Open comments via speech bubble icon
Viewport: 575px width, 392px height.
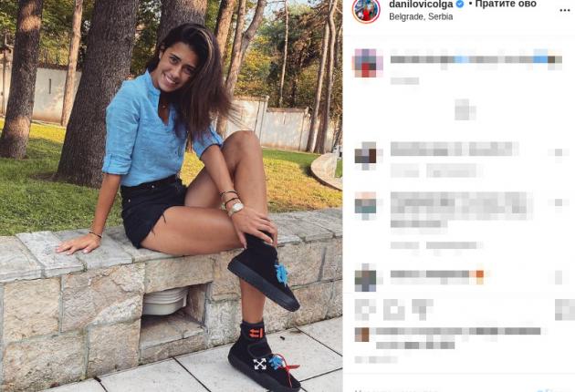pyautogui.click(x=393, y=310)
